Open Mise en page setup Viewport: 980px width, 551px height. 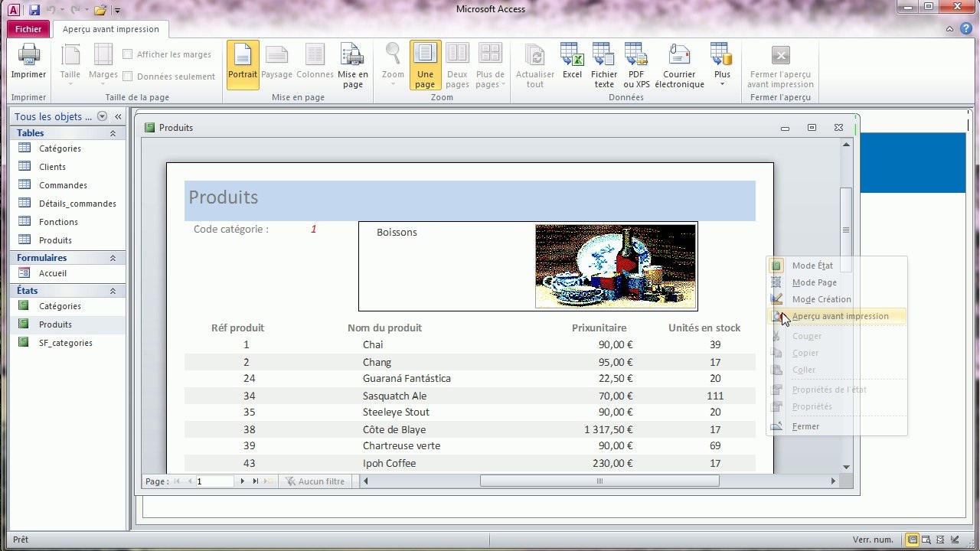(353, 64)
